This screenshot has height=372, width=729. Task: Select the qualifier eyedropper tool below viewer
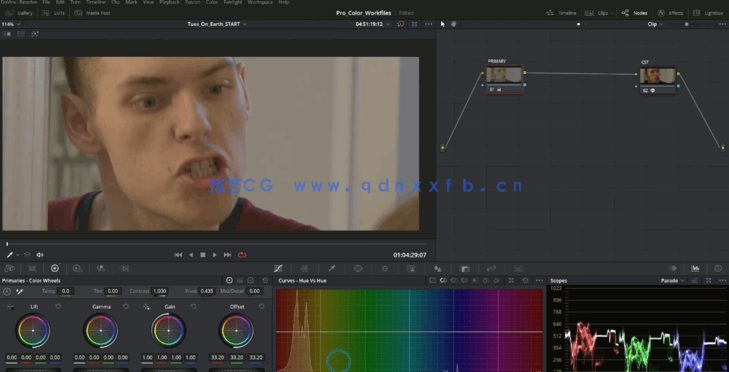(9, 255)
